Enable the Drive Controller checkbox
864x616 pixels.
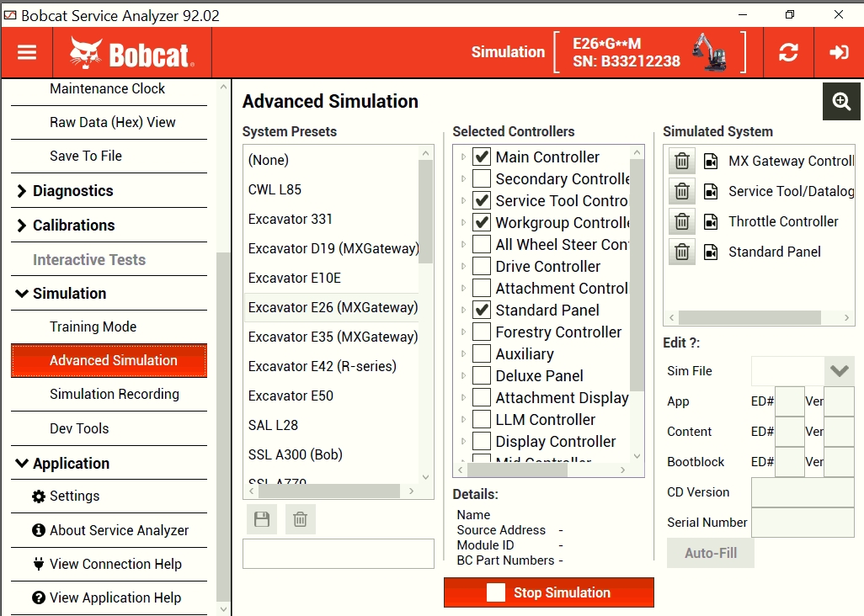pos(481,266)
